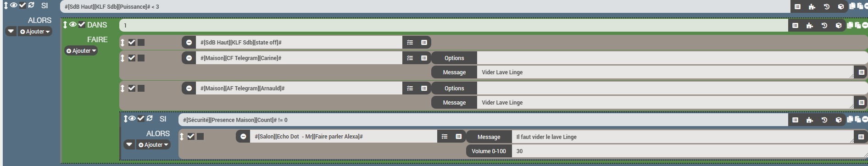Click the remove icon on KLF Sdb state off
This screenshot has height=166, width=868.
point(189,43)
